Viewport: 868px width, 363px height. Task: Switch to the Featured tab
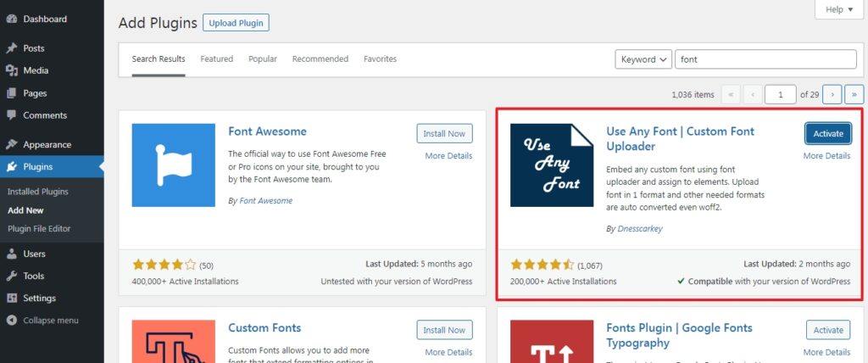point(216,59)
